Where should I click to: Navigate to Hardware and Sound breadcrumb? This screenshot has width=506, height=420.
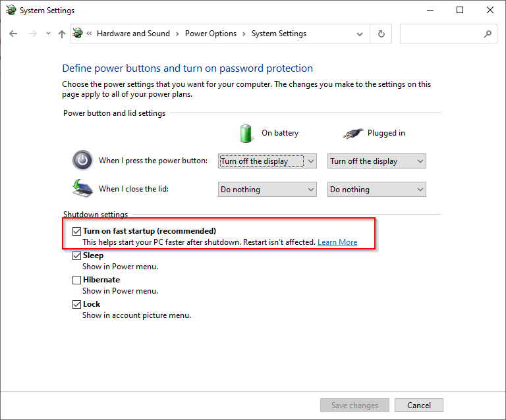(133, 34)
